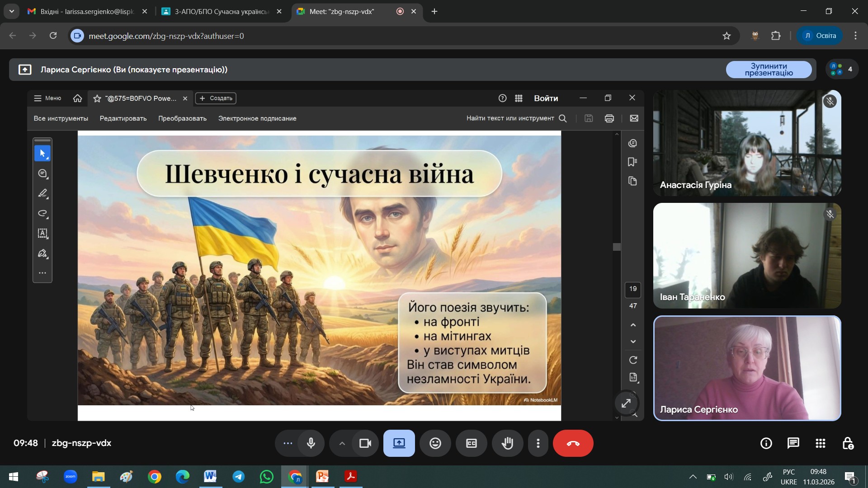Open the Acrobat bookmarks panel
The image size is (868, 488).
[x=632, y=162]
